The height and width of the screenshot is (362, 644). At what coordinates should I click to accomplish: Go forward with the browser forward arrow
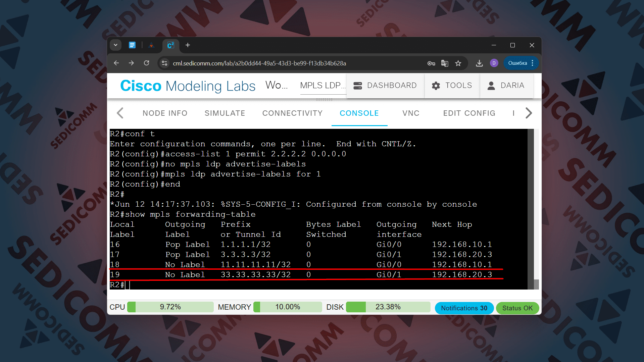click(131, 63)
